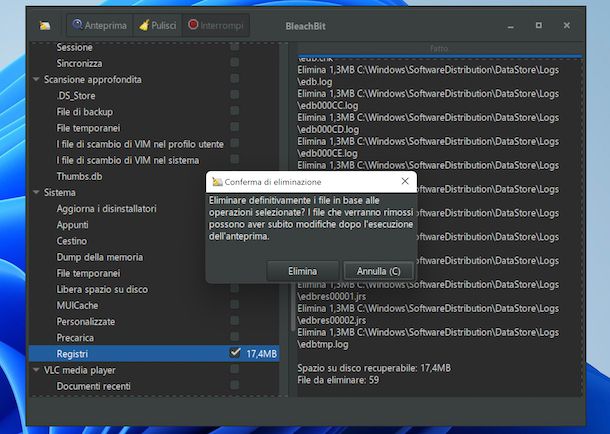Cancel with the Annulla (C) button

coord(379,271)
